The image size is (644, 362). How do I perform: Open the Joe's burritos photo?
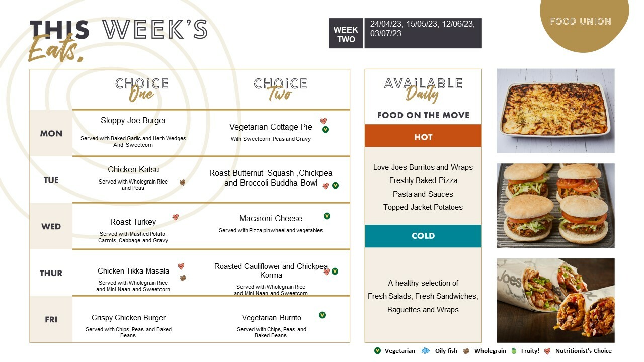pyautogui.click(x=555, y=301)
